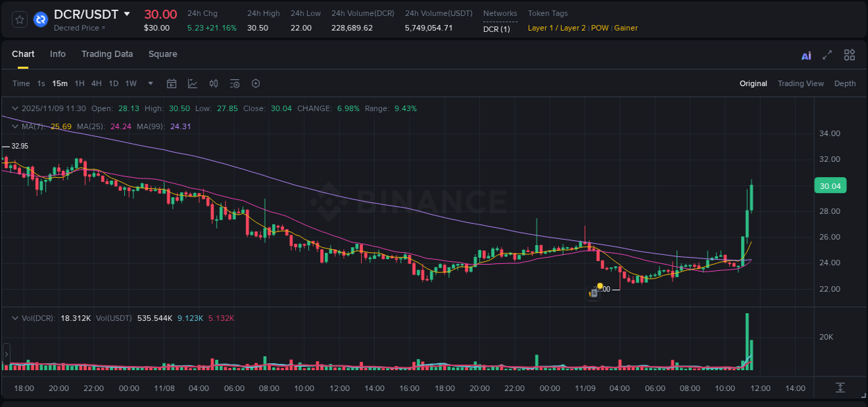Open the indicators settings icon
Screen dimensions: 868x407
click(x=235, y=83)
